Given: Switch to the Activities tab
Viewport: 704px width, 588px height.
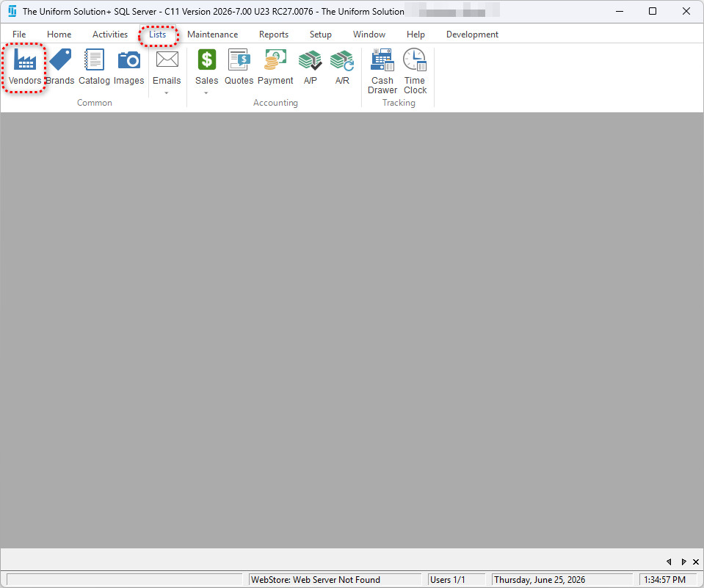Looking at the screenshot, I should coord(110,35).
